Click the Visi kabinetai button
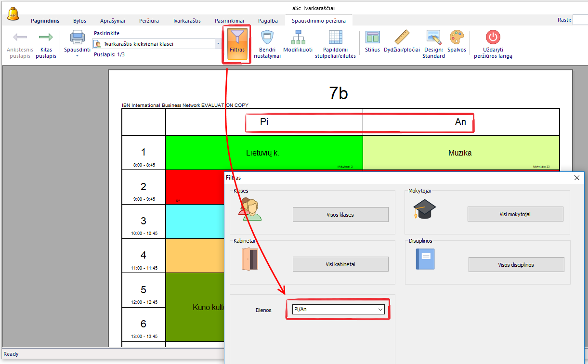Screen dimensions: 588x364 click(340, 264)
